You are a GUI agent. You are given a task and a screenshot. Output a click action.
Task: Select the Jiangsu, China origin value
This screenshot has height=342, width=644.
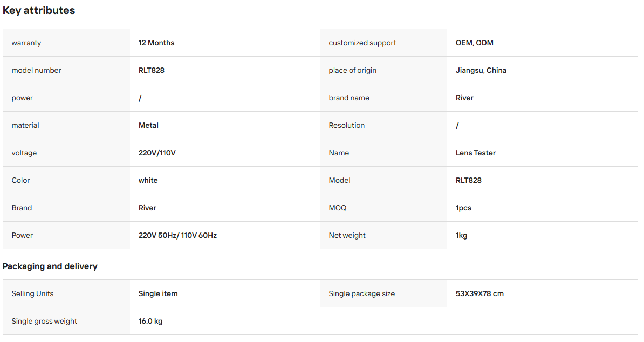pos(481,70)
